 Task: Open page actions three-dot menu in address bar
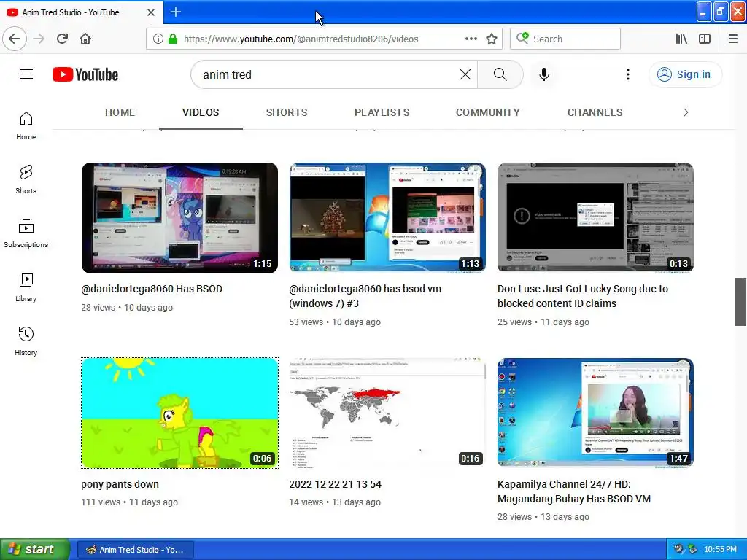click(471, 39)
